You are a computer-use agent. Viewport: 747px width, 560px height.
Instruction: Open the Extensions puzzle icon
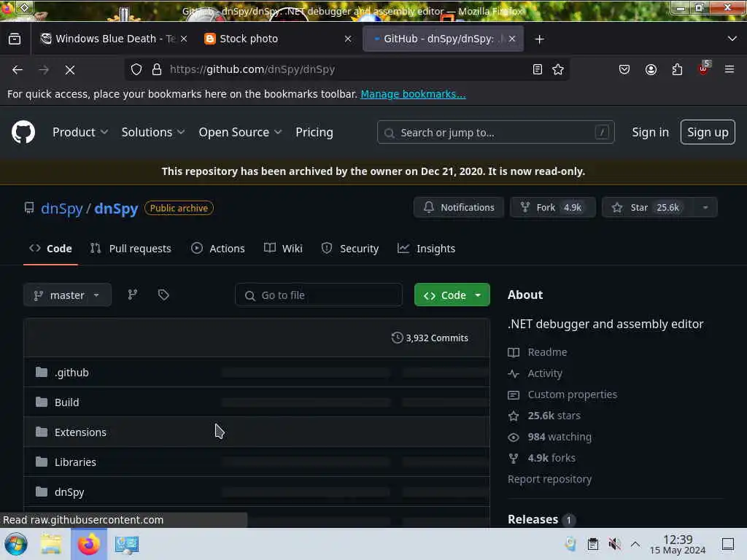click(677, 69)
